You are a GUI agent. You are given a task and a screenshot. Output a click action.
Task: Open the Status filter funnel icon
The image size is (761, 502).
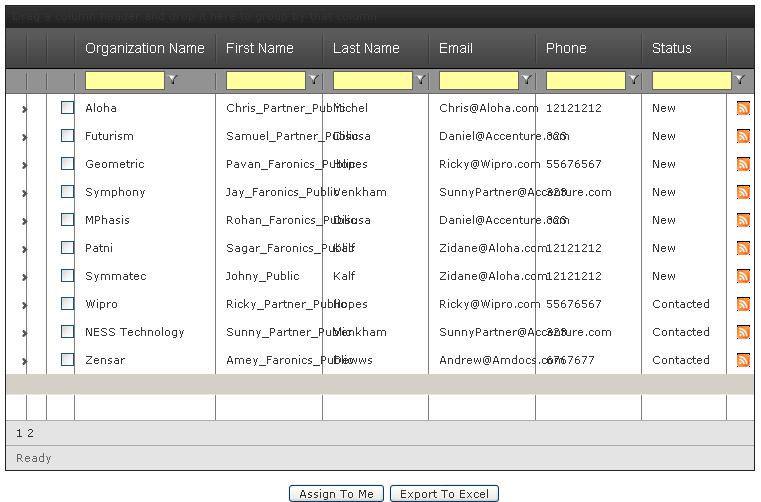(x=740, y=80)
